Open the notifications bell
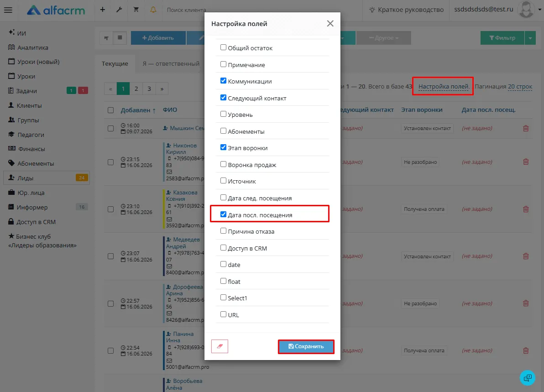The height and width of the screenshot is (392, 544). pyautogui.click(x=153, y=10)
